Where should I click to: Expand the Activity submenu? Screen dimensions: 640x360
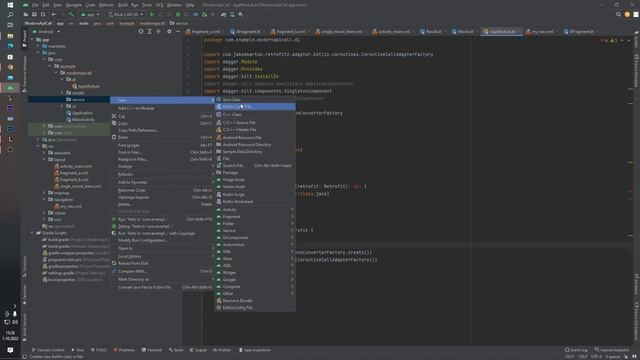[255, 210]
